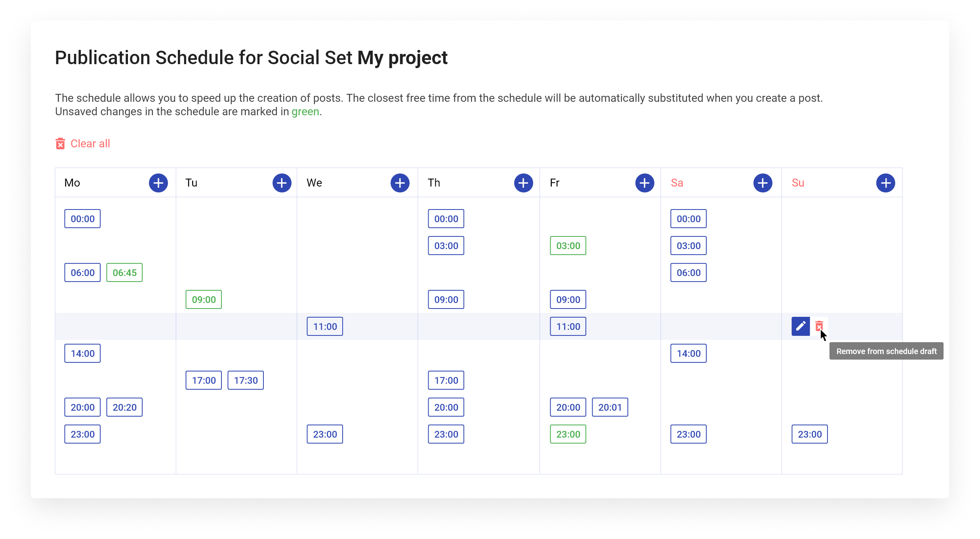This screenshot has width=980, height=539.
Task: Click the trash icon beside Clear all
Action: click(x=60, y=143)
